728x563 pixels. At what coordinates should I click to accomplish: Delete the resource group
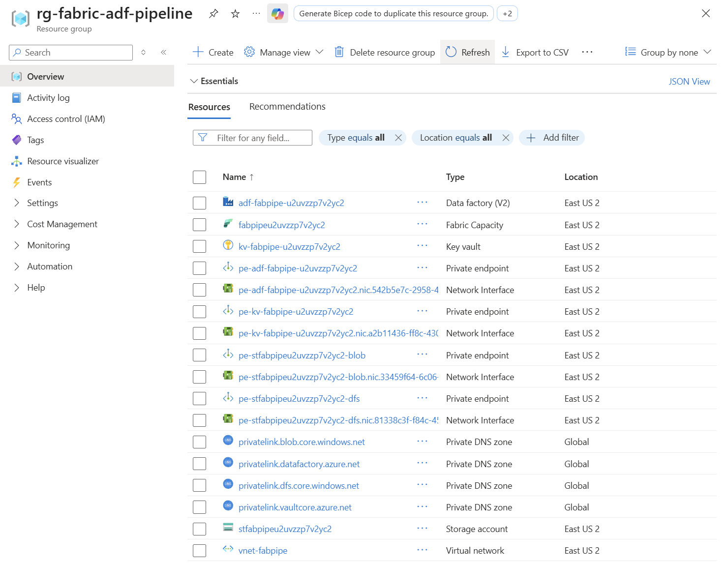tap(384, 52)
